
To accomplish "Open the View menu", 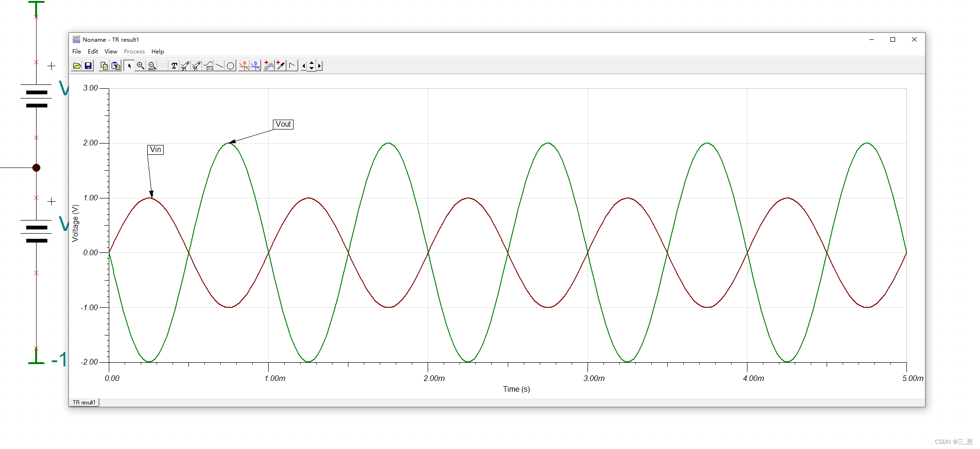I will 111,52.
